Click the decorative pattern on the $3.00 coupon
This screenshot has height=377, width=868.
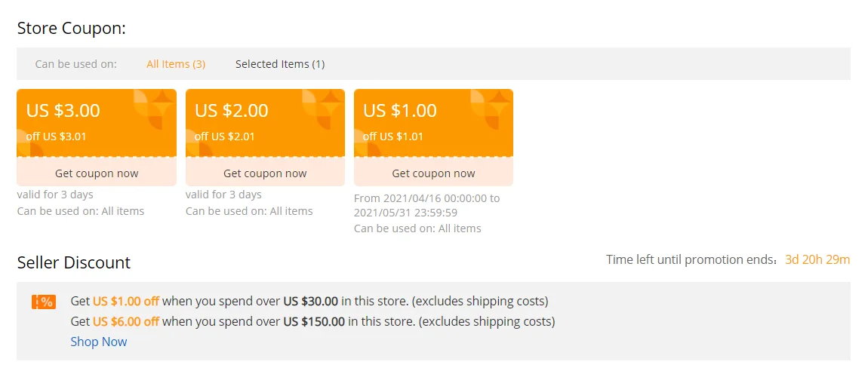click(x=155, y=109)
